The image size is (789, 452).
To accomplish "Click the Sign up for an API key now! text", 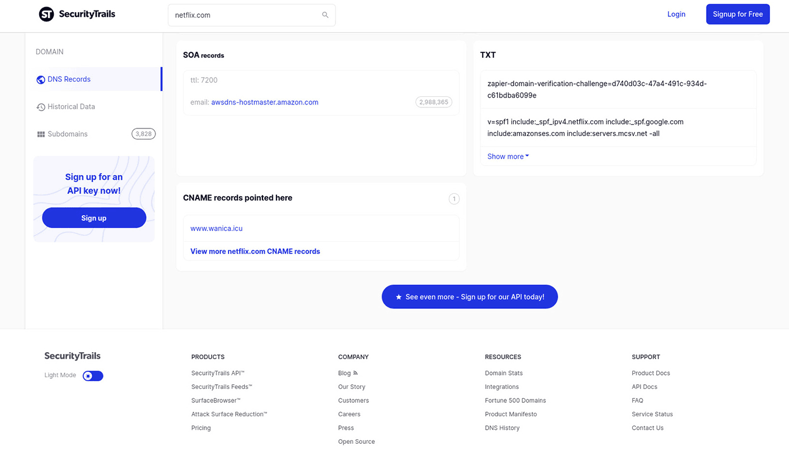I will pos(94,184).
